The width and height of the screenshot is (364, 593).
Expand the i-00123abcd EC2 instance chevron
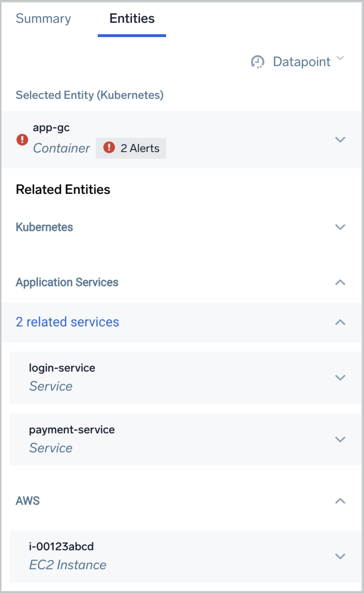point(340,556)
